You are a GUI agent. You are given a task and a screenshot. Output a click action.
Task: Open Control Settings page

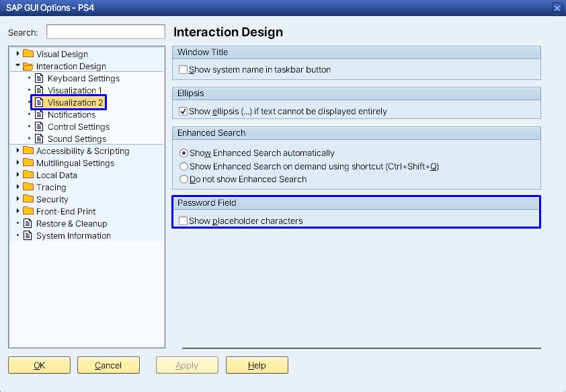[79, 126]
